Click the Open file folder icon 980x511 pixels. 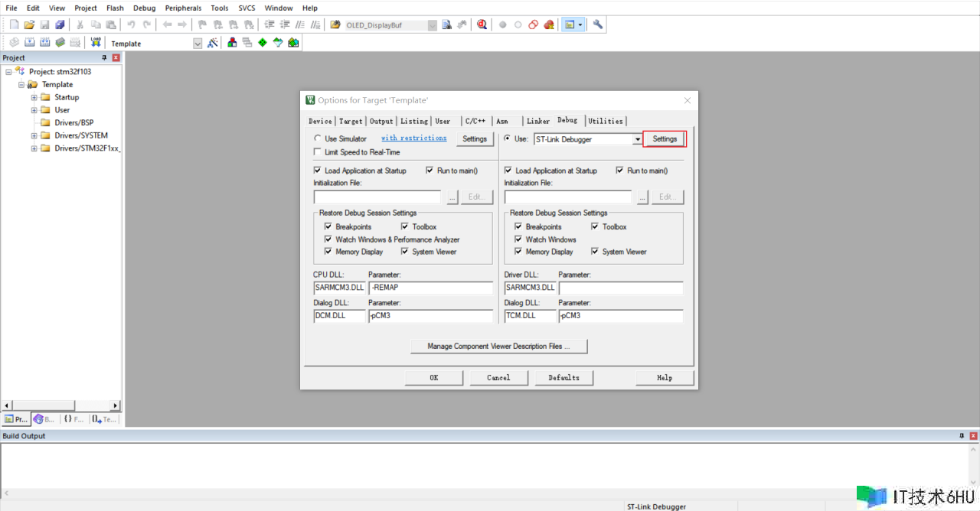click(x=29, y=24)
